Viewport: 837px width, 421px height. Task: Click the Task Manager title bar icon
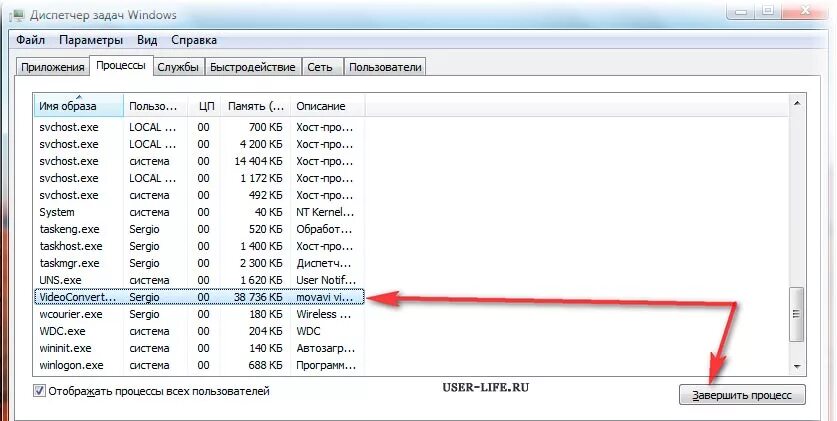pyautogui.click(x=16, y=15)
